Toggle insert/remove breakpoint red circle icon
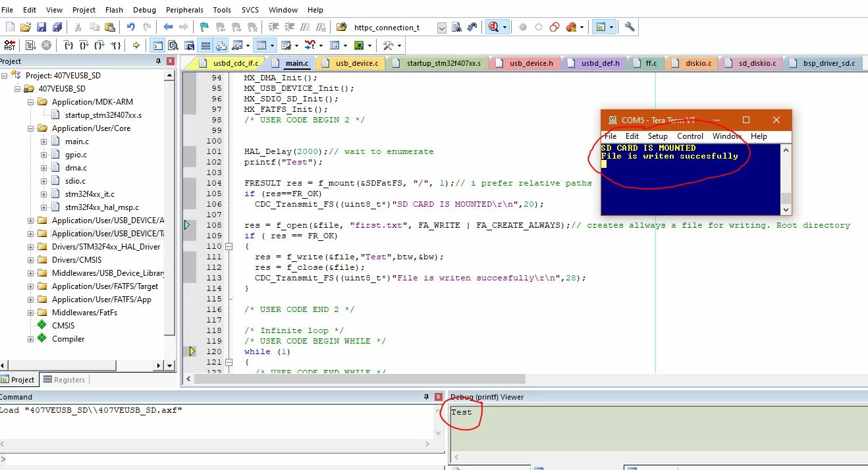 point(523,27)
